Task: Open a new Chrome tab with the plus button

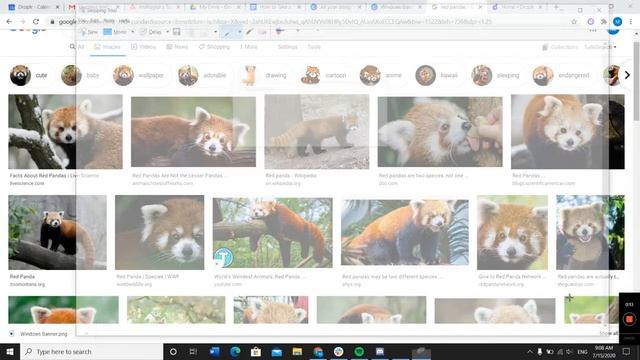Action: [x=556, y=7]
